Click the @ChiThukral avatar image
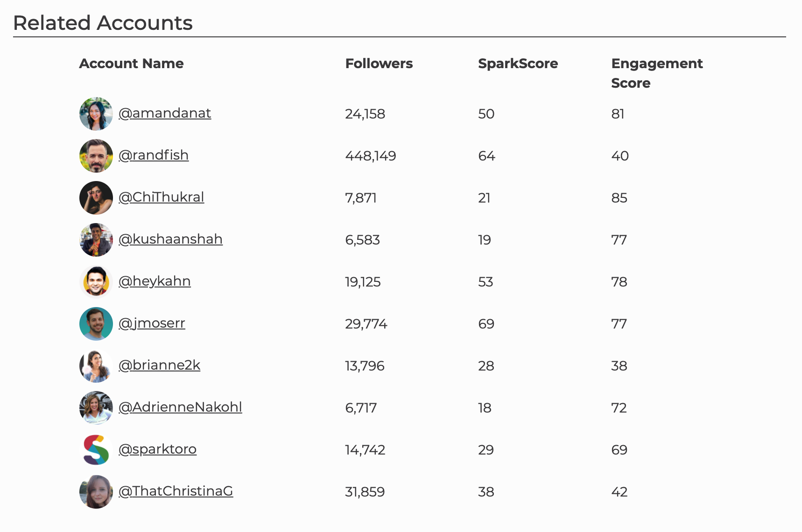This screenshot has width=802, height=532. 96,198
